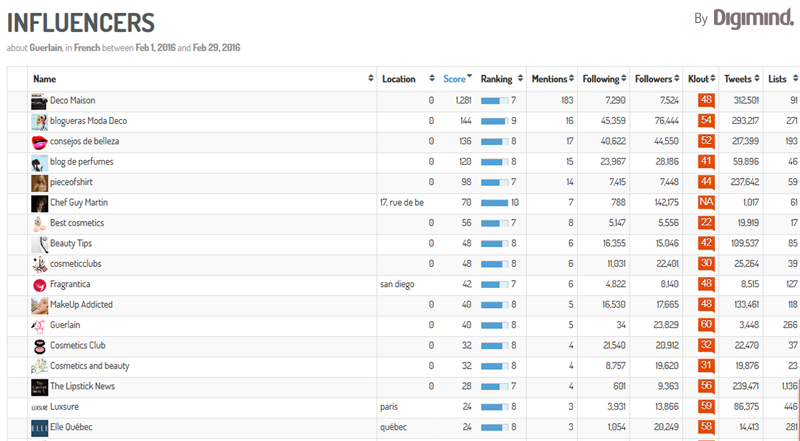This screenshot has height=441, width=800.
Task: Open Deco Maison profile avatar
Action: pos(39,102)
